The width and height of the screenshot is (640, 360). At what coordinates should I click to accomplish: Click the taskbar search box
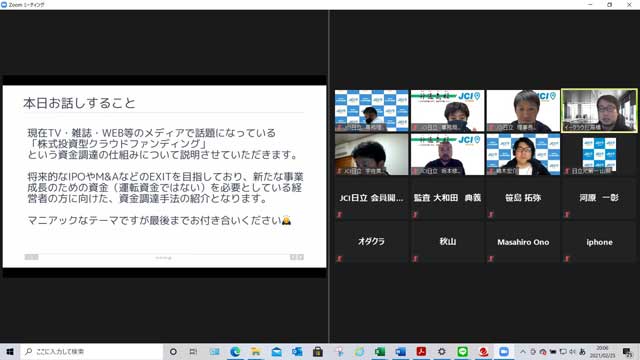[91, 351]
